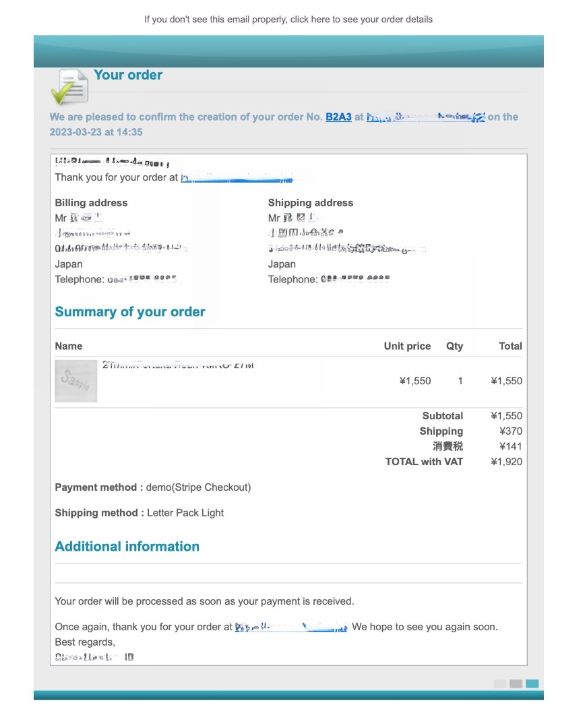This screenshot has width=585, height=728.
Task: Click the middle dark gray footer square
Action: pos(516,684)
